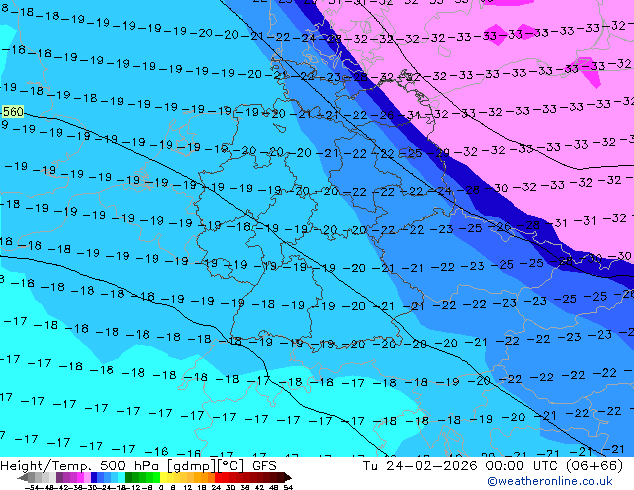
Task: Click the 'Tu 24-02-2026 00:00 UTC' date text
Action: pos(460,466)
